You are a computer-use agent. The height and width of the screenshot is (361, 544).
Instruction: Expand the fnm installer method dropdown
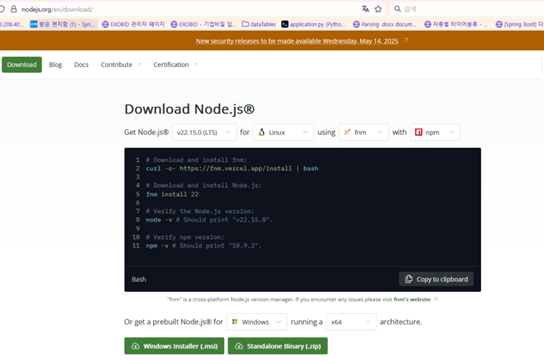pos(364,132)
